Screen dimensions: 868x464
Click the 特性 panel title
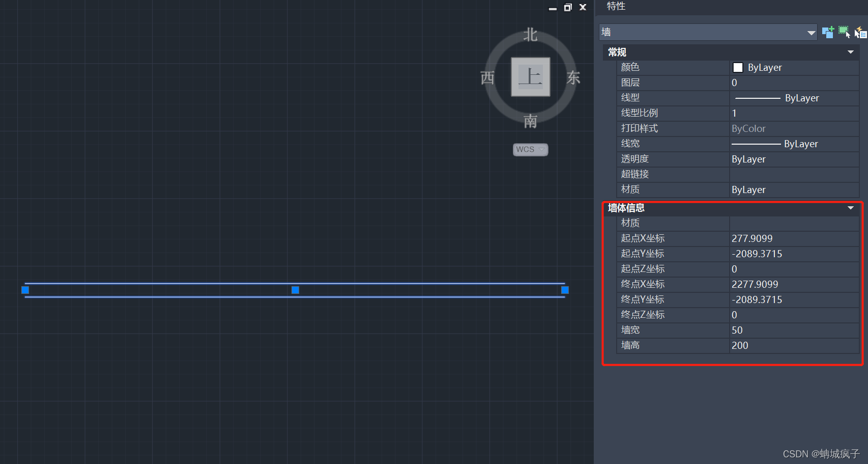(x=616, y=6)
